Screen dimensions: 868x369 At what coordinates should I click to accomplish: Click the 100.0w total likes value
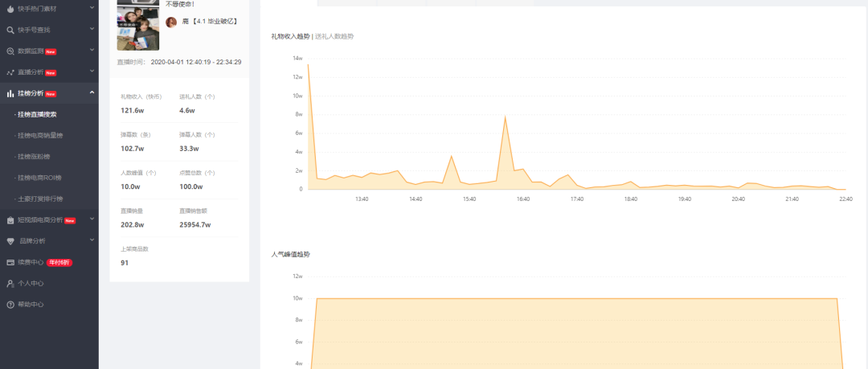(x=191, y=187)
